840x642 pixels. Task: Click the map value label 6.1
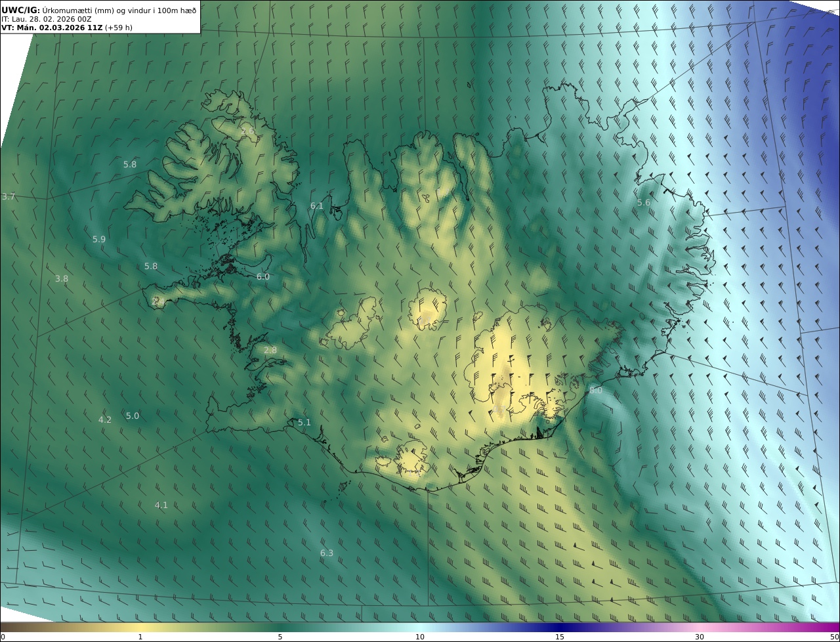[317, 206]
